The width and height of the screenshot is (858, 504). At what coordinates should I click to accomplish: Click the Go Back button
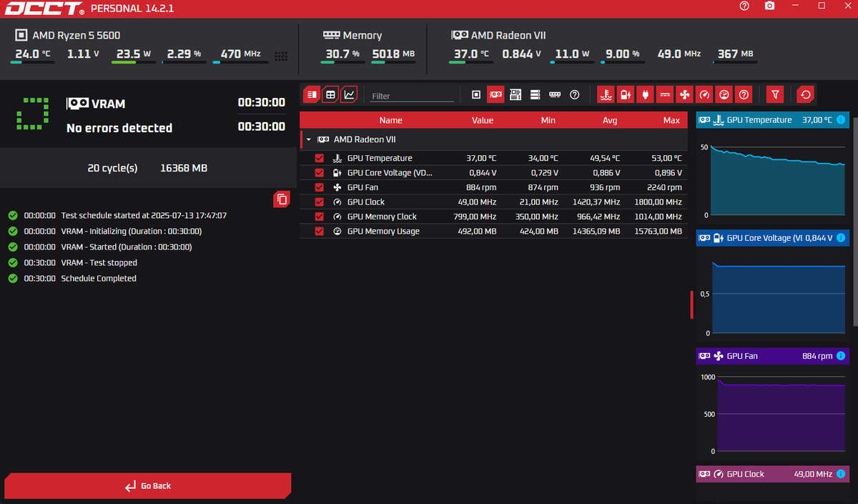pyautogui.click(x=147, y=485)
